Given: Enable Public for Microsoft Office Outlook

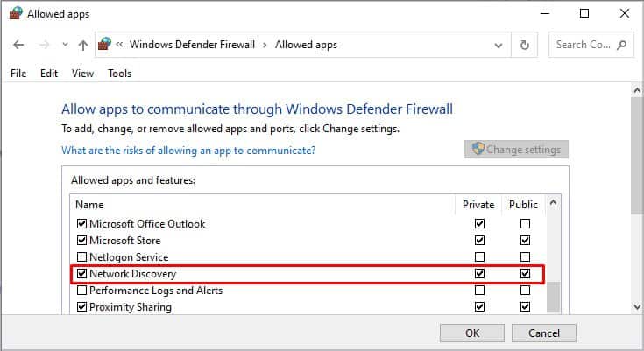Looking at the screenshot, I should [525, 224].
